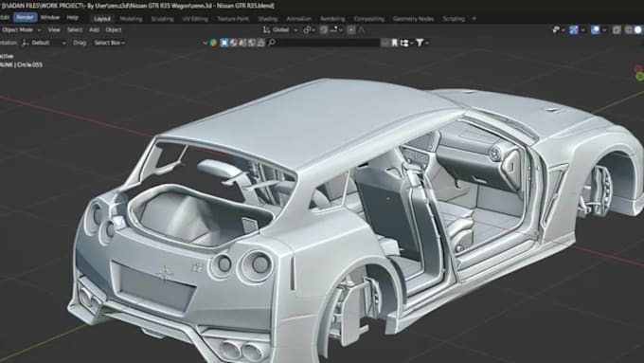
Task: Toggle proportional editing
Action: click(x=351, y=30)
